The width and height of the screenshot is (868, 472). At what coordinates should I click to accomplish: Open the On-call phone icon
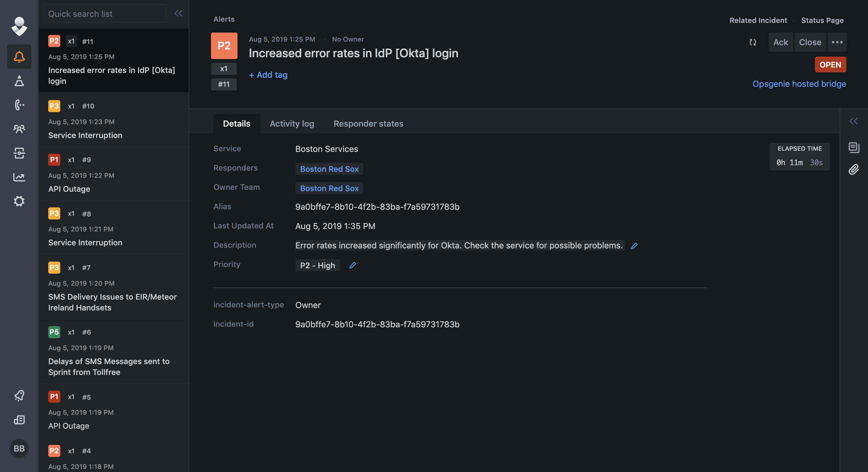pos(19,105)
